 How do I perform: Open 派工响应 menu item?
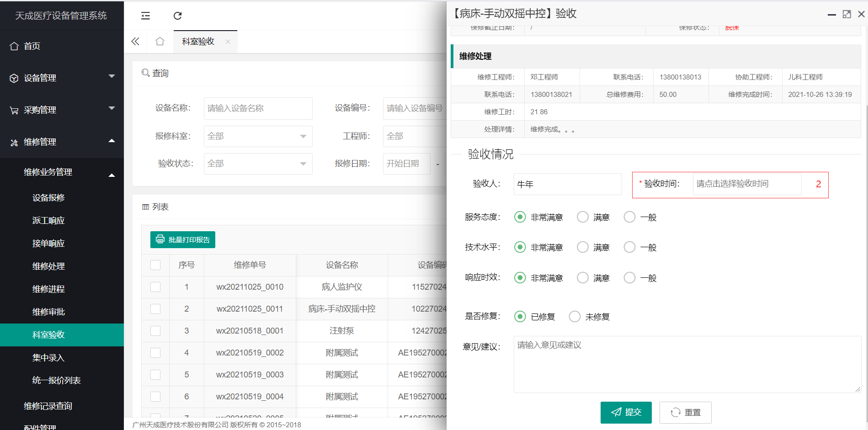[62, 221]
